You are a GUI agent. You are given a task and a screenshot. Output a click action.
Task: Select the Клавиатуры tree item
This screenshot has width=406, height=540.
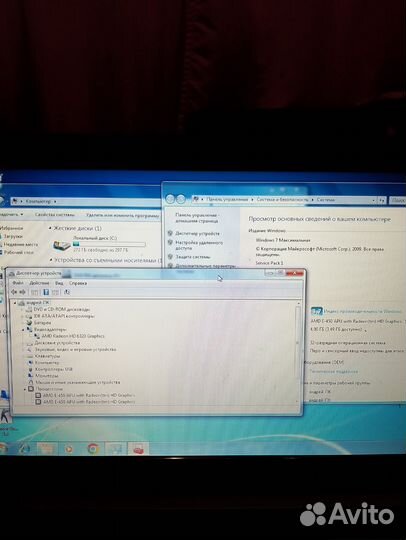[48, 356]
